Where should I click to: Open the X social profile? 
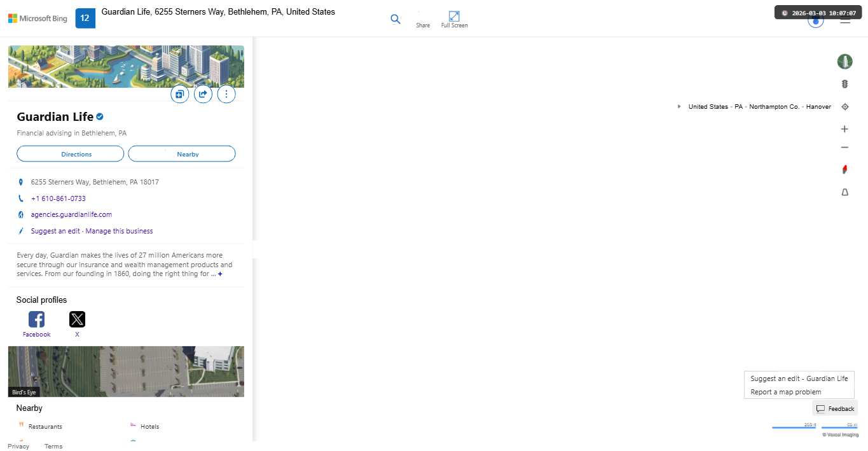pyautogui.click(x=77, y=324)
